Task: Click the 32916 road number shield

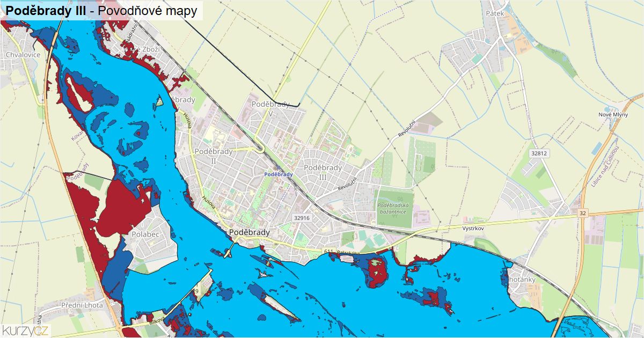Action: [302, 218]
